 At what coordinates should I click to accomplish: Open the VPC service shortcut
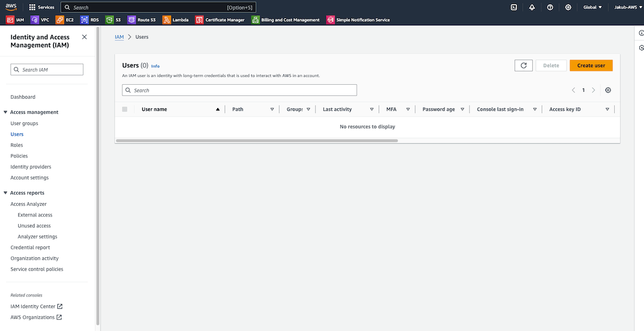point(40,20)
